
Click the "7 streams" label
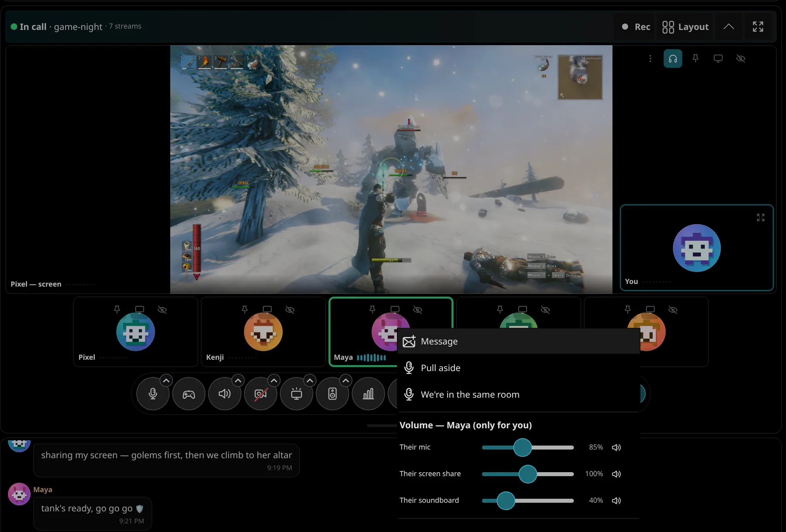tap(125, 26)
